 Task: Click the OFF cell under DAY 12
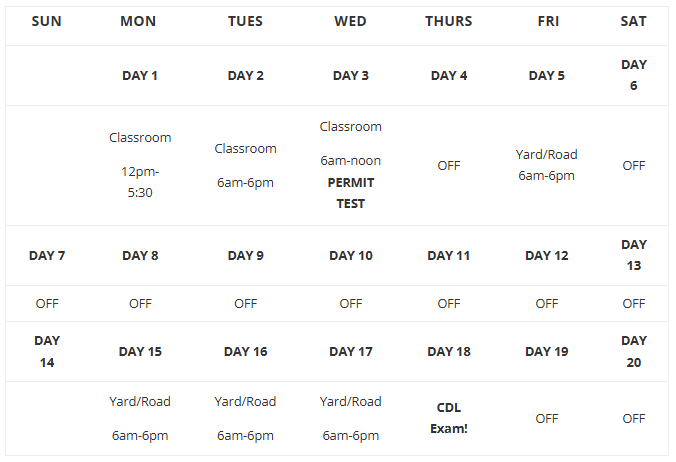coord(547,303)
